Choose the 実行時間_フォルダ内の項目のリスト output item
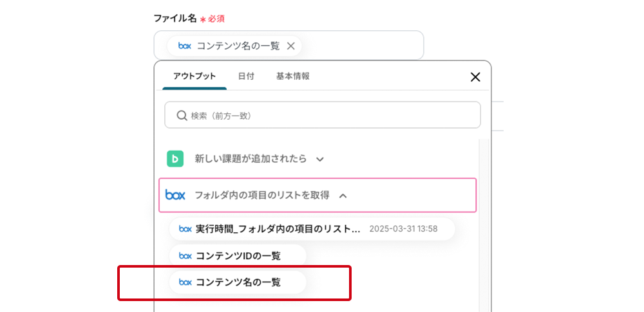Screen dimensions: 644x312 tap(278, 228)
